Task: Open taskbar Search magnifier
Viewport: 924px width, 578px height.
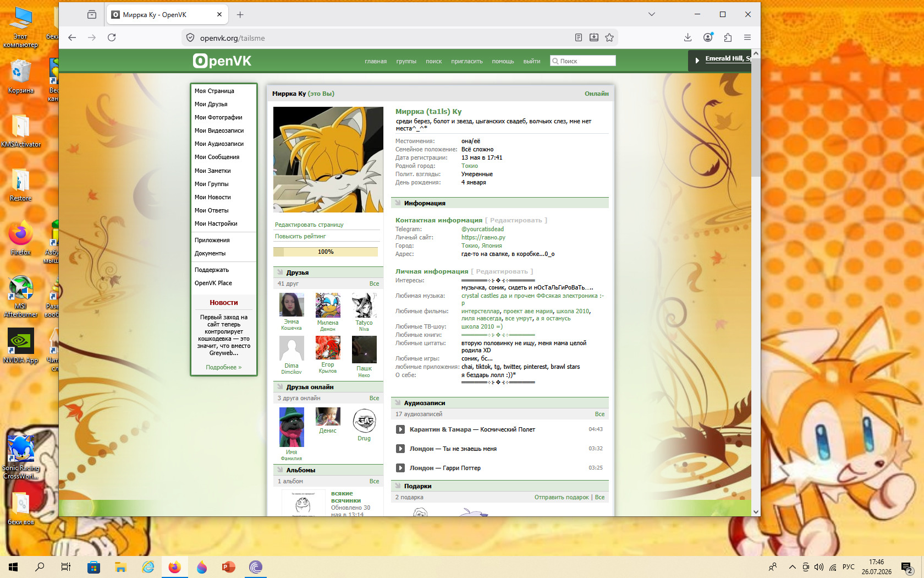Action: 40,567
